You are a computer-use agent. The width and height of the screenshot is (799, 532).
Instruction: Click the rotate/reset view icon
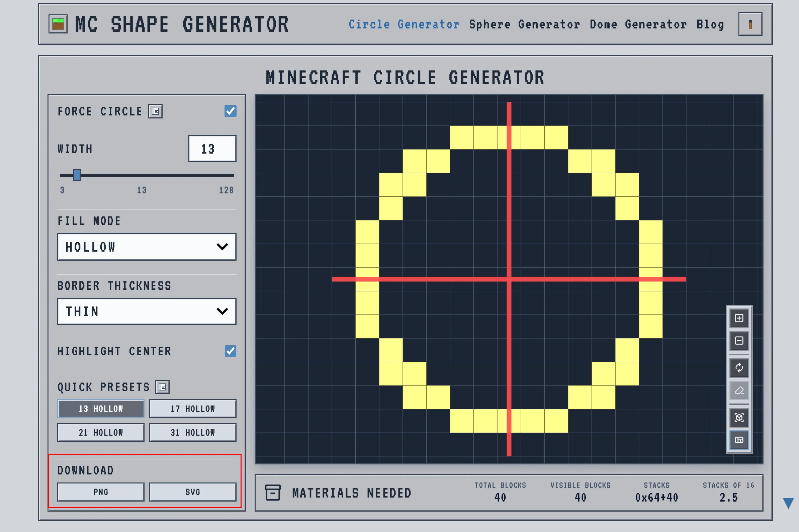click(739, 368)
